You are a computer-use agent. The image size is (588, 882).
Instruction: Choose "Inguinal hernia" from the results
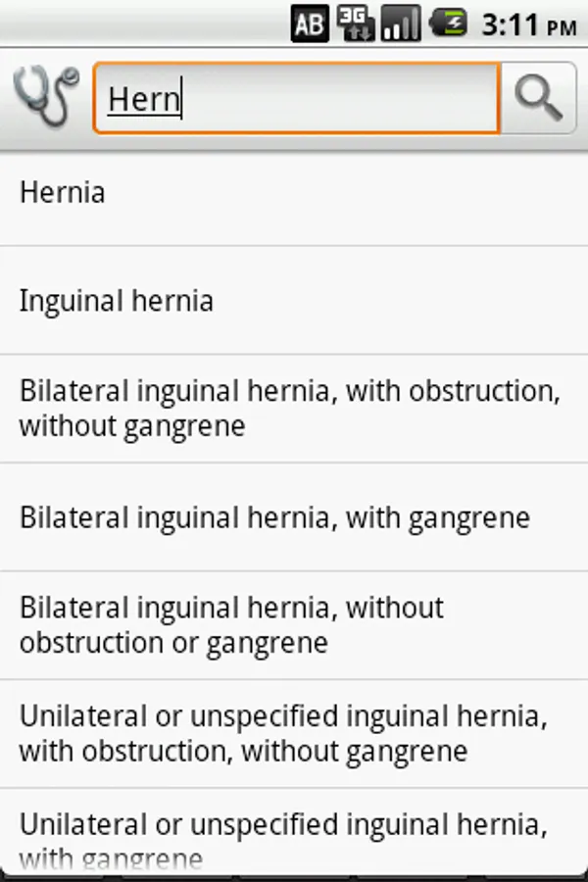(x=117, y=301)
